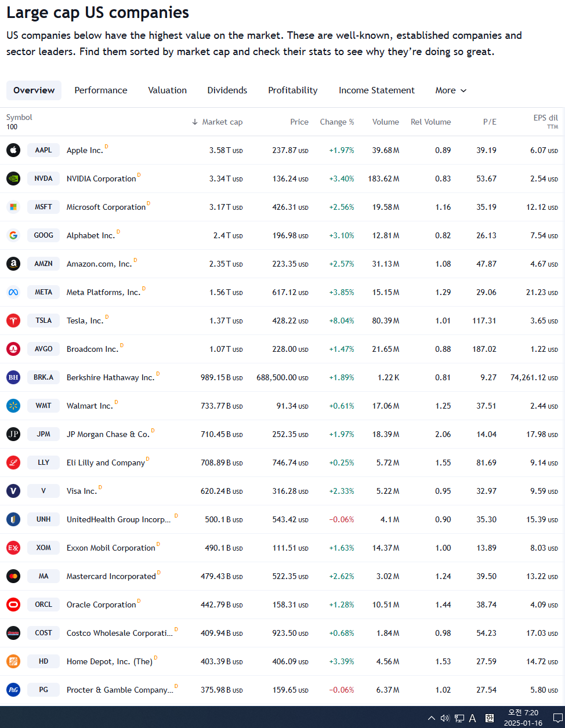Click the Meta Platforms logo icon
Screen dimensions: 565x728
pyautogui.click(x=13, y=292)
